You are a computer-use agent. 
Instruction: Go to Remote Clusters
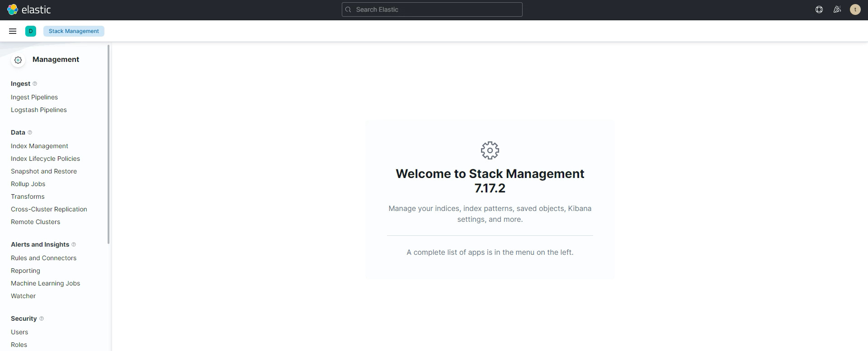(35, 222)
